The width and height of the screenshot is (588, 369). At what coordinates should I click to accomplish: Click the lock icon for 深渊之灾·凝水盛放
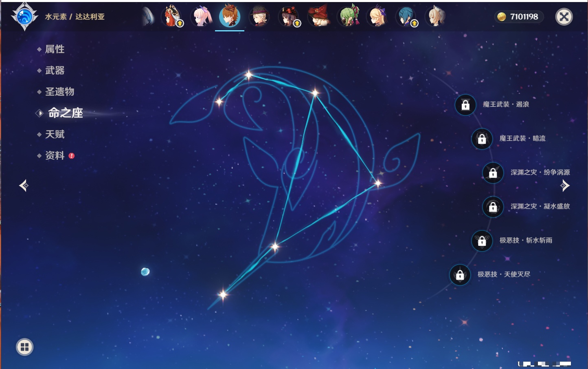[493, 207]
